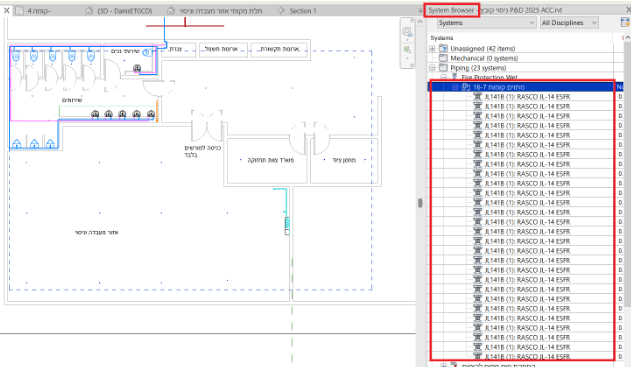The width and height of the screenshot is (634, 375).
Task: Open the Systems view dropdown in System Browser
Action: click(x=486, y=23)
